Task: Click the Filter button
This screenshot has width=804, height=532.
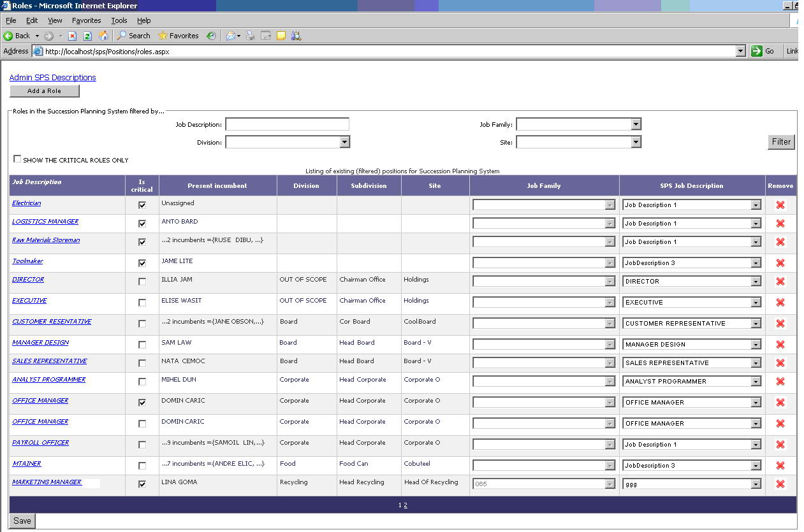Action: coord(781,142)
